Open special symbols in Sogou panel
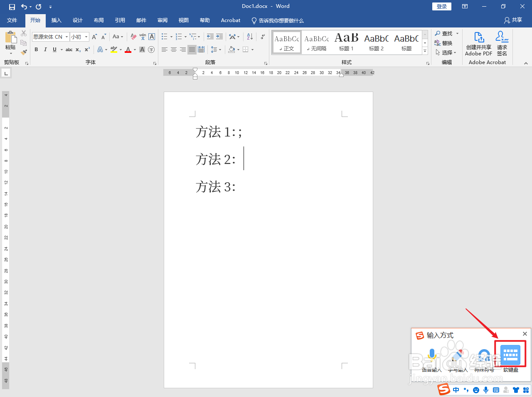Viewport: 532px width, 397px height. pyautogui.click(x=484, y=360)
